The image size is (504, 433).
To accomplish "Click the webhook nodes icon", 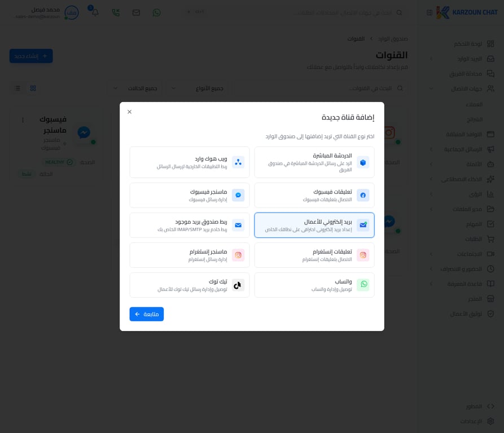I will click(238, 162).
